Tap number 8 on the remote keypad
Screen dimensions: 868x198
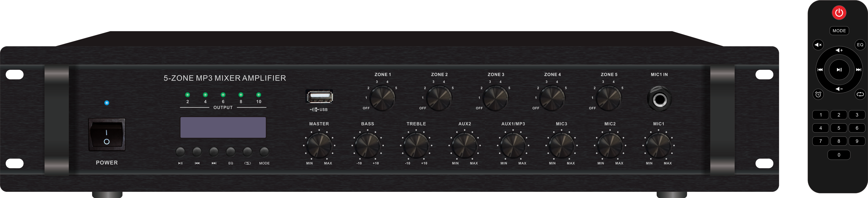[839, 141]
